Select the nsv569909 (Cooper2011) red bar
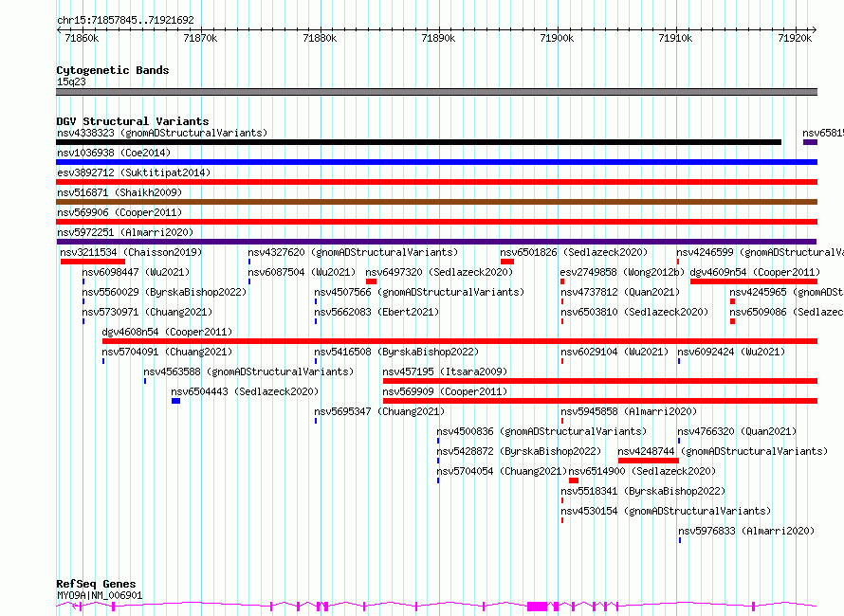Image resolution: width=844 pixels, height=616 pixels. [x=600, y=401]
